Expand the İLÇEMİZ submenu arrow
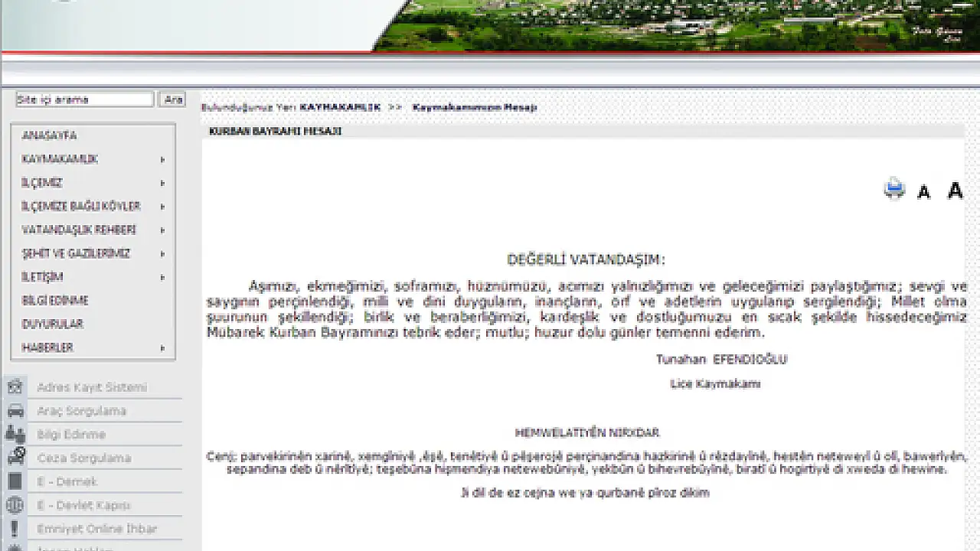This screenshot has height=551, width=980. click(x=162, y=184)
